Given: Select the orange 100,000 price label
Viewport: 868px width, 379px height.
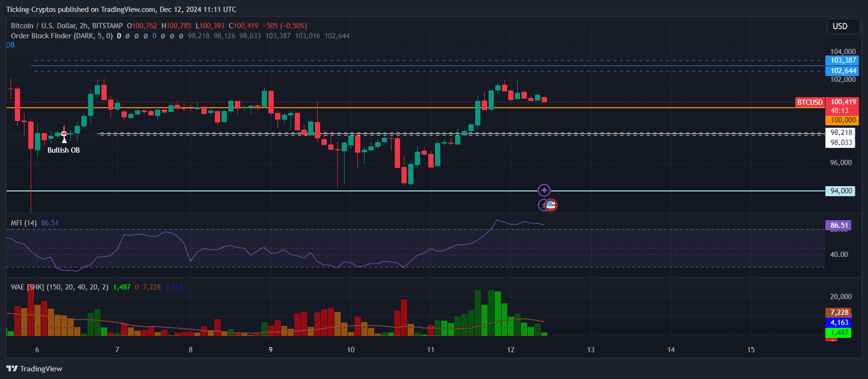Looking at the screenshot, I should pyautogui.click(x=843, y=120).
